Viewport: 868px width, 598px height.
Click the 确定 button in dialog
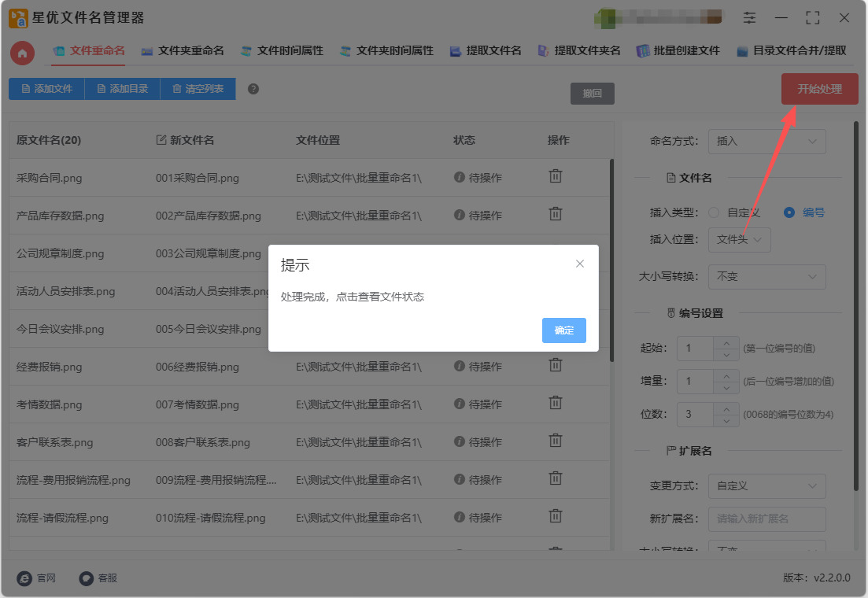coord(563,330)
